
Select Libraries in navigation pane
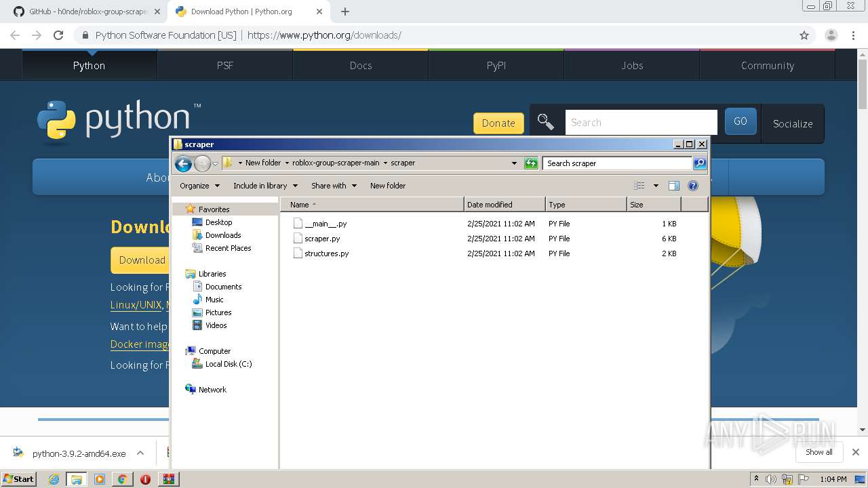coord(212,274)
